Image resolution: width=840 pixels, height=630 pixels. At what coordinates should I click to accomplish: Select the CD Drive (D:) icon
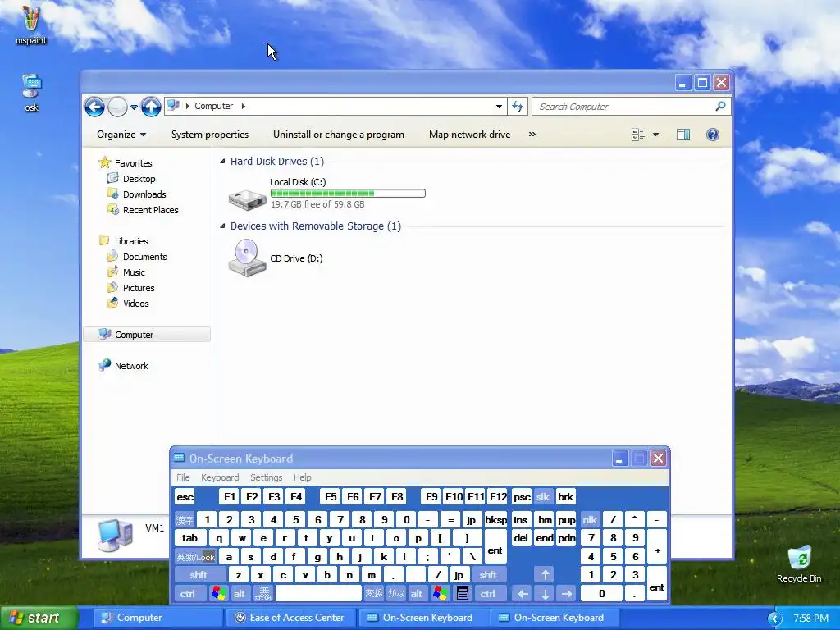247,258
